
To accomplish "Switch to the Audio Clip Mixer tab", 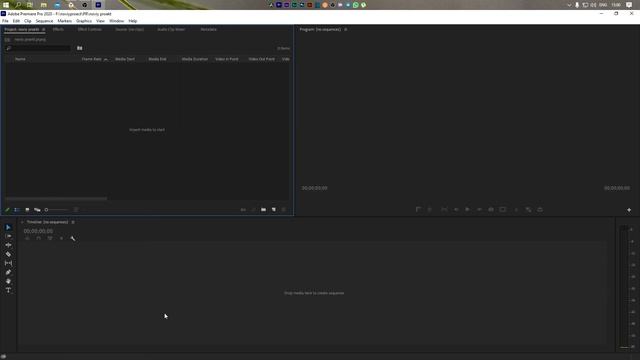I will pos(171,29).
